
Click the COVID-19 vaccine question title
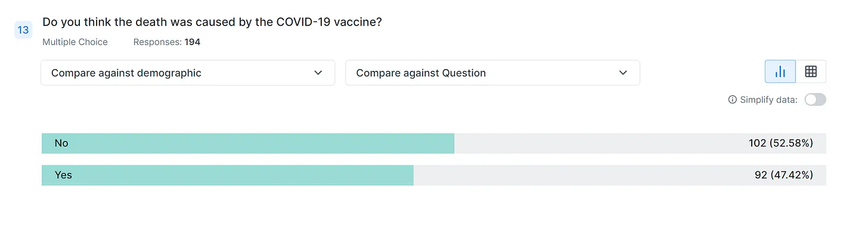212,22
